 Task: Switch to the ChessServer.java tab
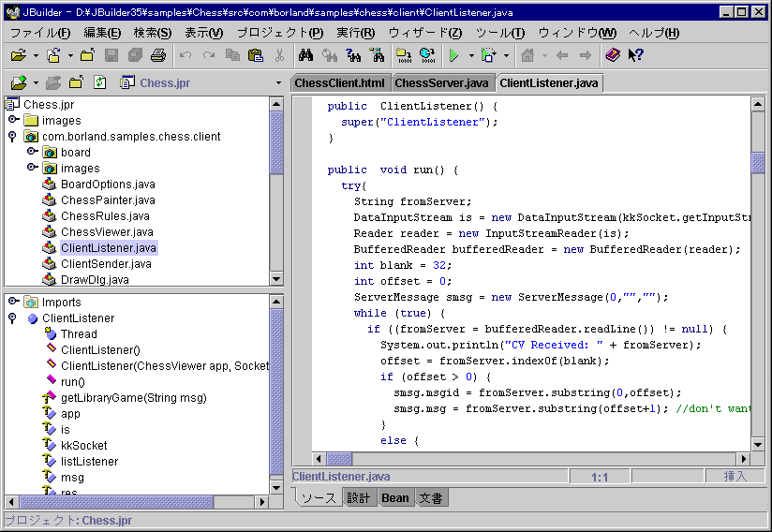(442, 82)
